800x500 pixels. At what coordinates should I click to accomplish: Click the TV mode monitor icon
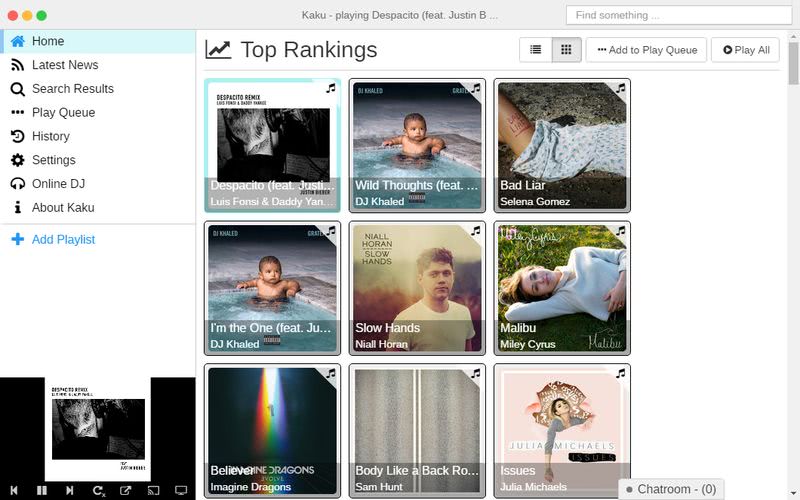coord(181,490)
